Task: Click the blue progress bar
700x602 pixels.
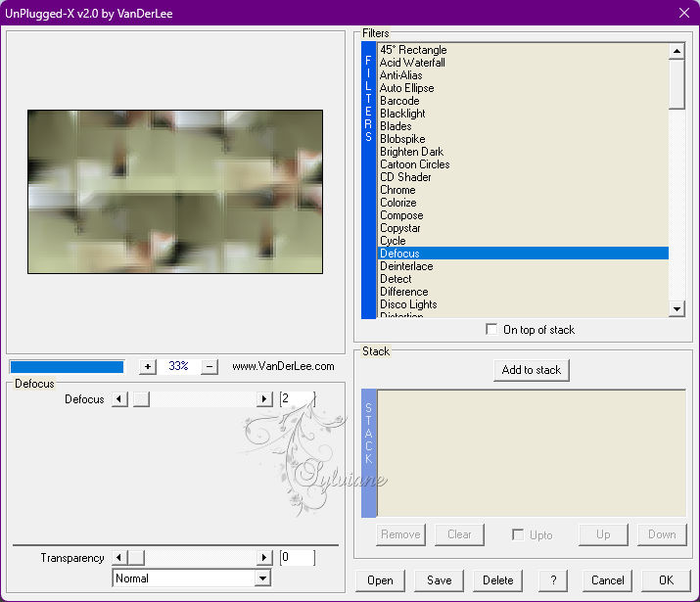Action: 67,367
